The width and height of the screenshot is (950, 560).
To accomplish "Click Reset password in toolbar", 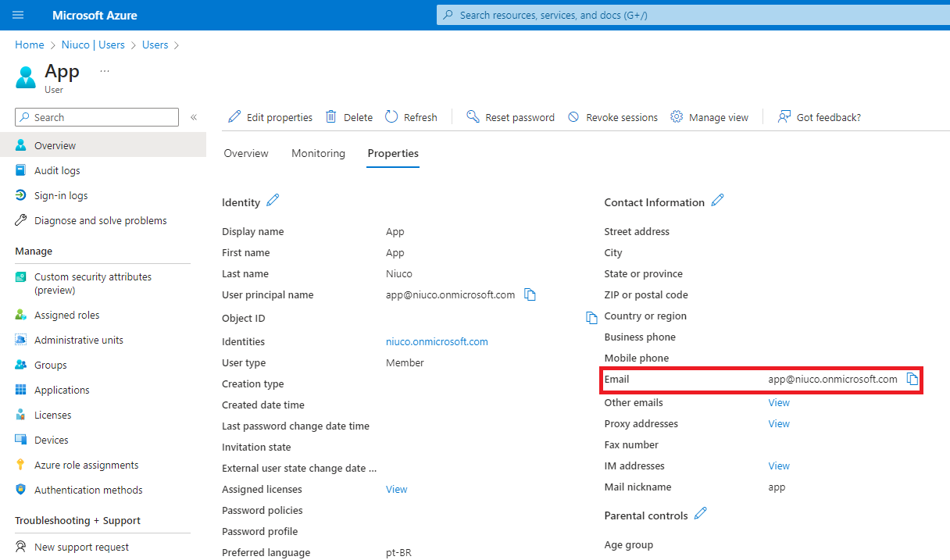I will point(510,117).
